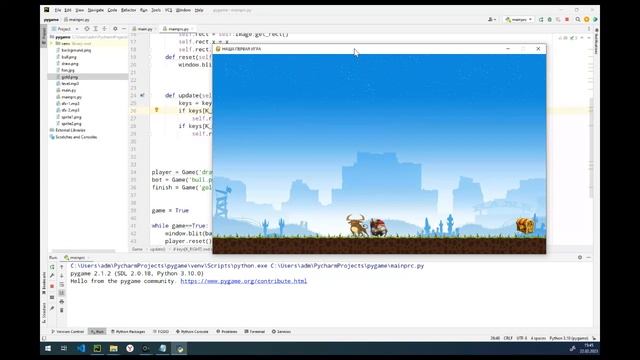The height and width of the screenshot is (360, 640).
Task: Select background.png in project tree
Action: click(x=76, y=50)
